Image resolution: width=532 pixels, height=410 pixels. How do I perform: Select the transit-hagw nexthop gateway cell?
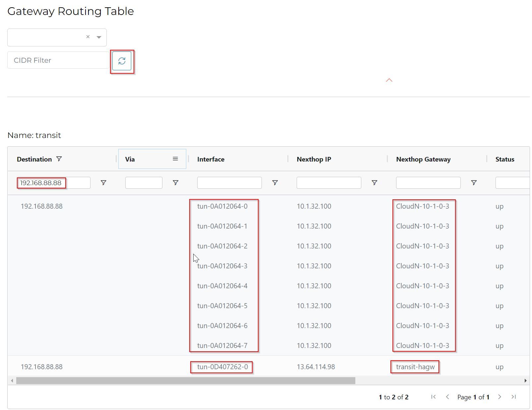tap(415, 367)
